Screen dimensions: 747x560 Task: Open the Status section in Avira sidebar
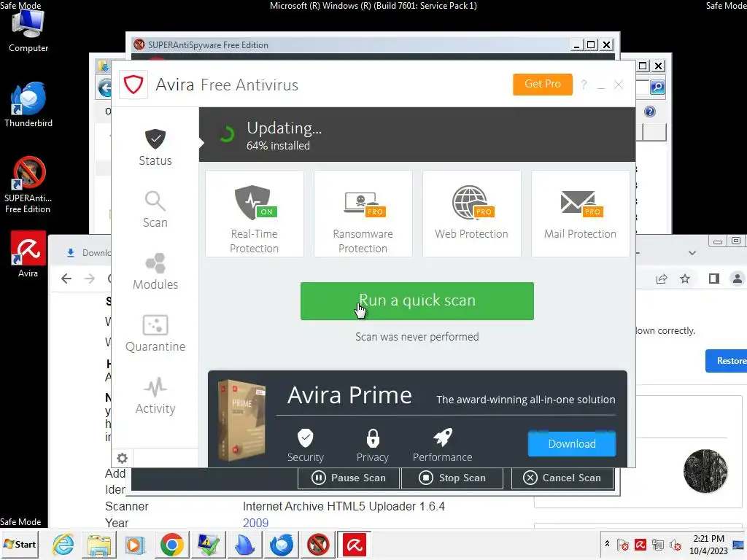tap(155, 147)
